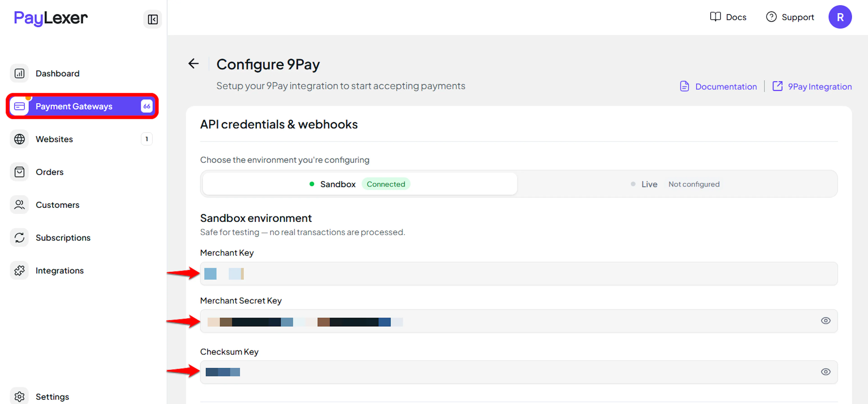Click the 9Pay Integration external link icon
Screen dimensions: 868x404
(777, 86)
